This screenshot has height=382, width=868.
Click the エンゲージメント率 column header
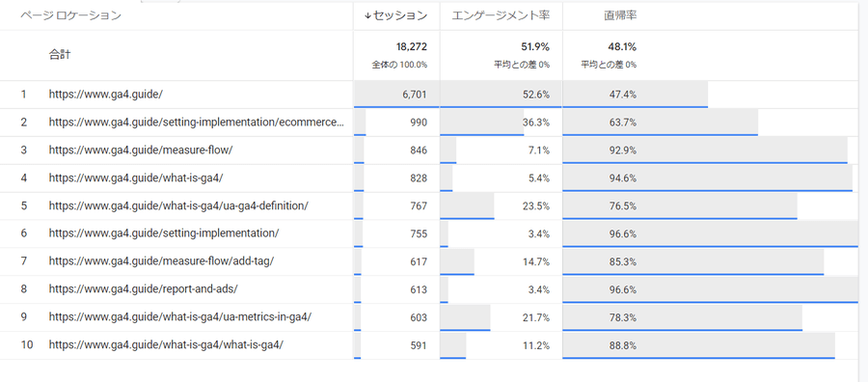[501, 15]
